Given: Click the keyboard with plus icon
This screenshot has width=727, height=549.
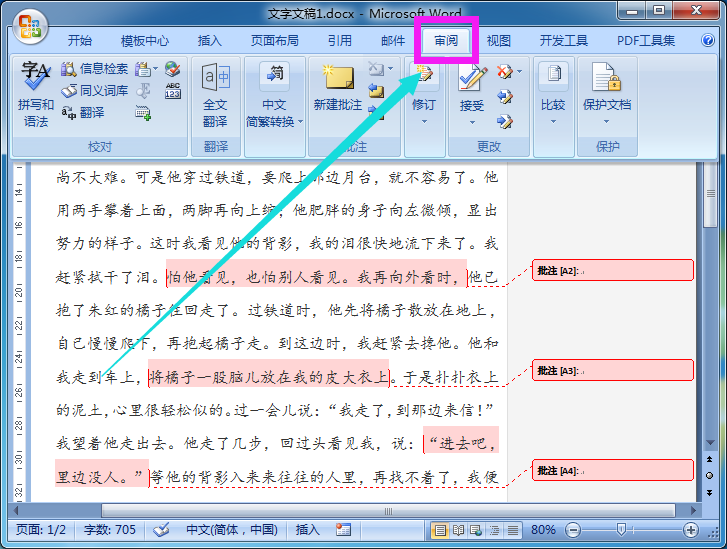Looking at the screenshot, I should [x=143, y=112].
